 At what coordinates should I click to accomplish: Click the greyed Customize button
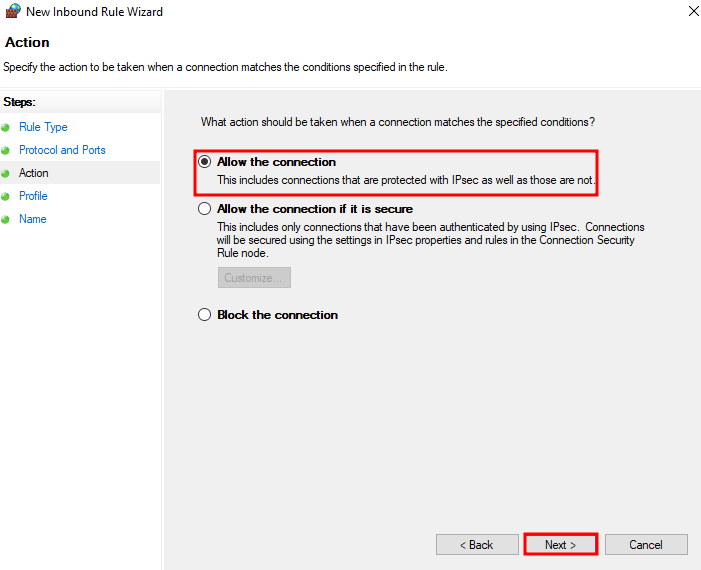(x=254, y=278)
